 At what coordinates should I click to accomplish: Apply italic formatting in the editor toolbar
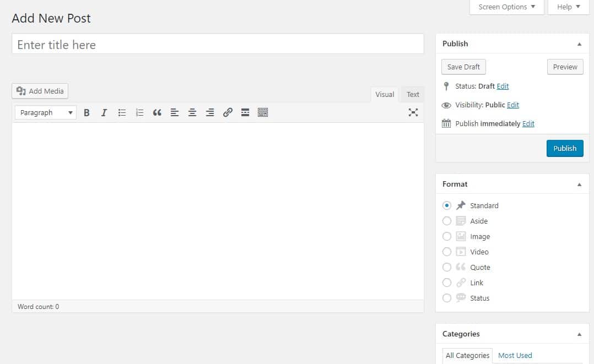pos(104,112)
